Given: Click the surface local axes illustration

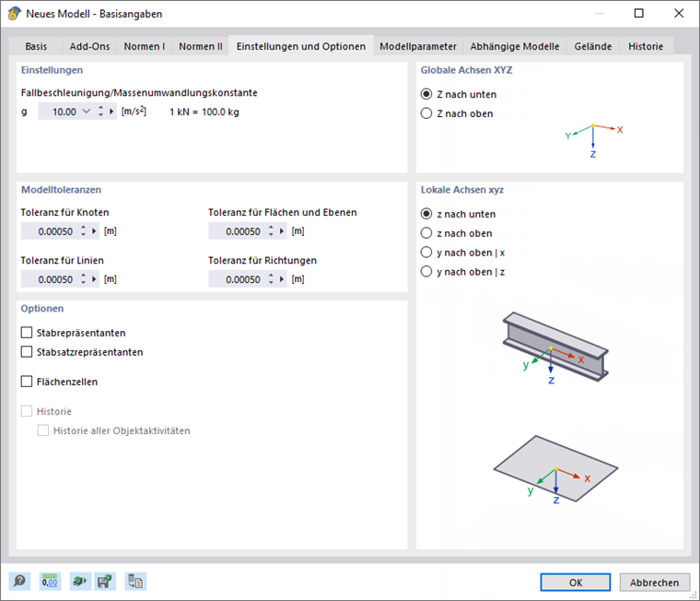Looking at the screenshot, I should [x=555, y=469].
